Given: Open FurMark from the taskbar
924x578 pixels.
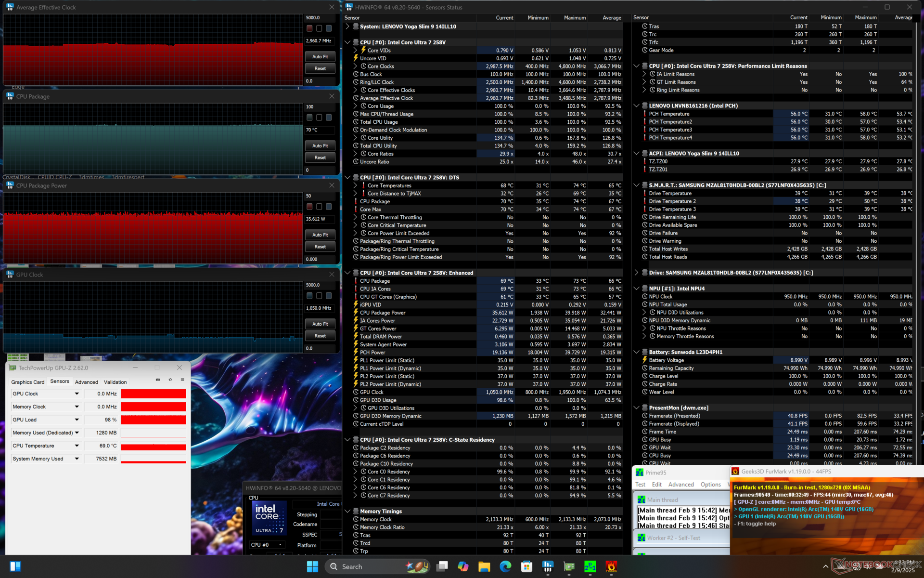Looking at the screenshot, I should click(611, 566).
